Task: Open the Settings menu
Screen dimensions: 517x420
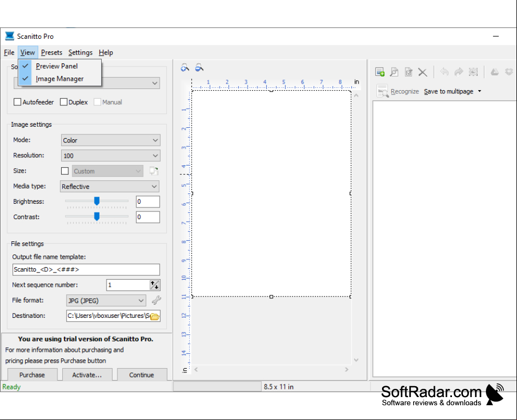Action: click(80, 52)
